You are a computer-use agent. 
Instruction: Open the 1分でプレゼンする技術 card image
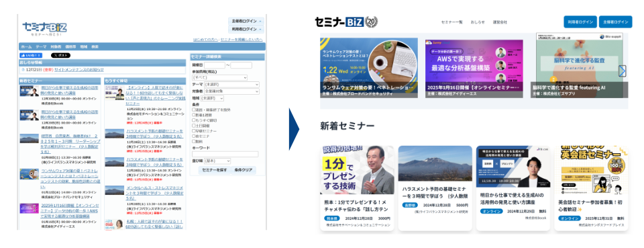click(357, 169)
